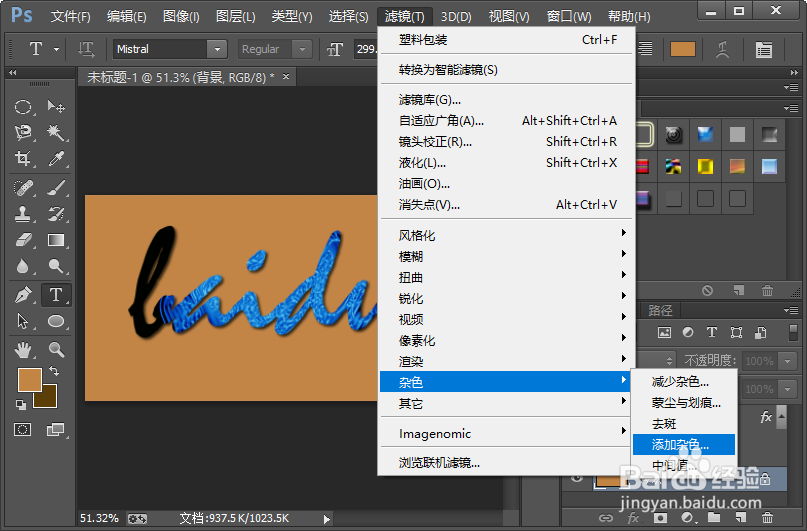Filter layers by adjustment layers
807x531 pixels.
(x=688, y=332)
